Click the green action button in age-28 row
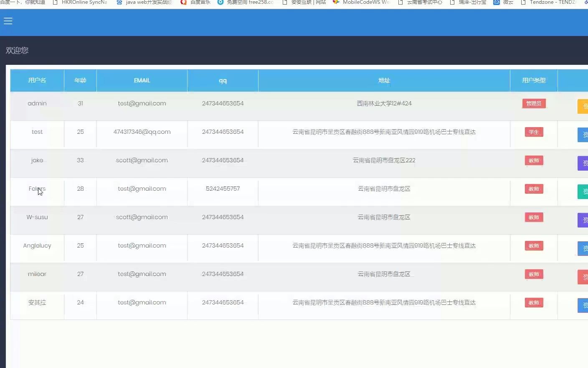Viewport: 588px width, 368px height. click(x=583, y=192)
